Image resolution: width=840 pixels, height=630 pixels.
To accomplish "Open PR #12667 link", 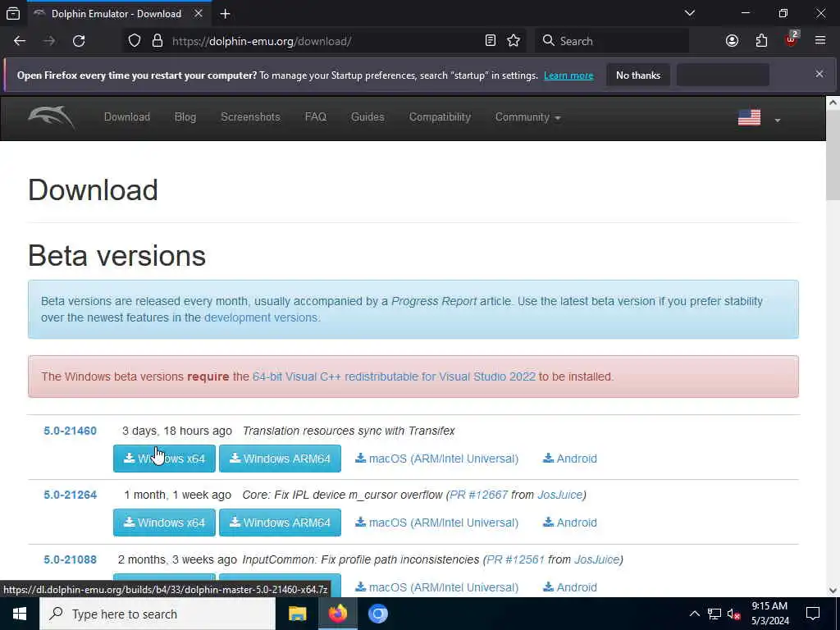I will [x=478, y=495].
